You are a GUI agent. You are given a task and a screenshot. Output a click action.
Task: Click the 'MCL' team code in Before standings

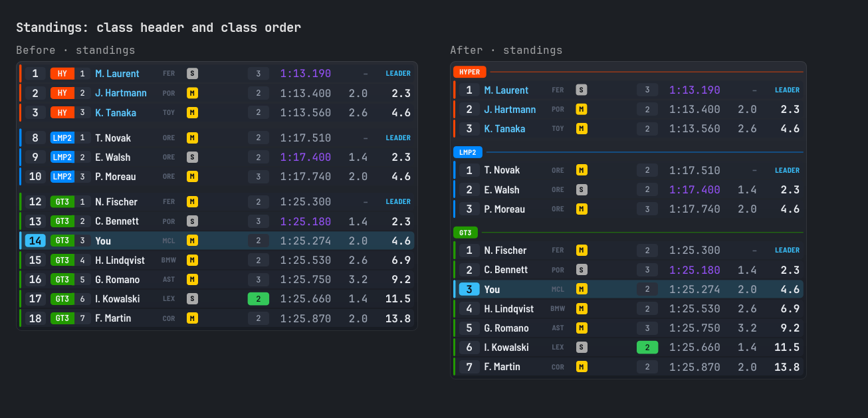pyautogui.click(x=169, y=241)
